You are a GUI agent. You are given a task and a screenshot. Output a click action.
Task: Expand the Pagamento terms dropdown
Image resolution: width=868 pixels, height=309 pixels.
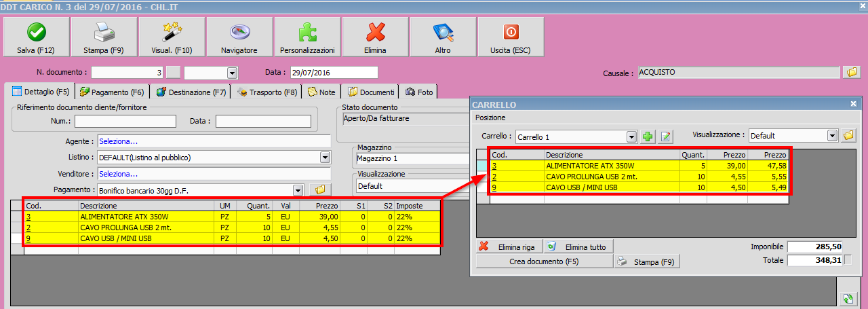click(298, 190)
